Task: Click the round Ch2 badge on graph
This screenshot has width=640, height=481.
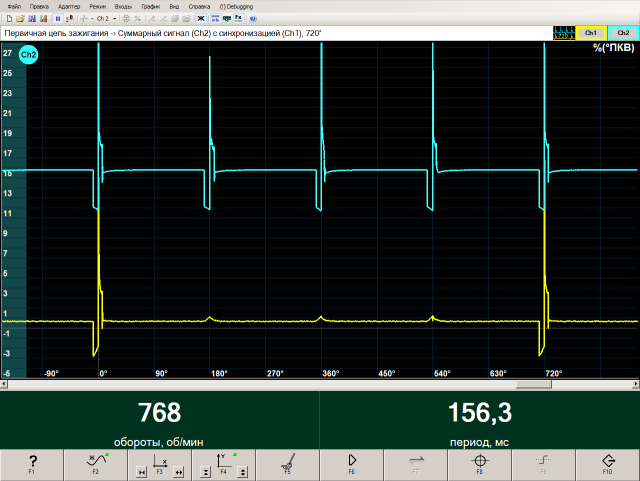Action: 29,55
